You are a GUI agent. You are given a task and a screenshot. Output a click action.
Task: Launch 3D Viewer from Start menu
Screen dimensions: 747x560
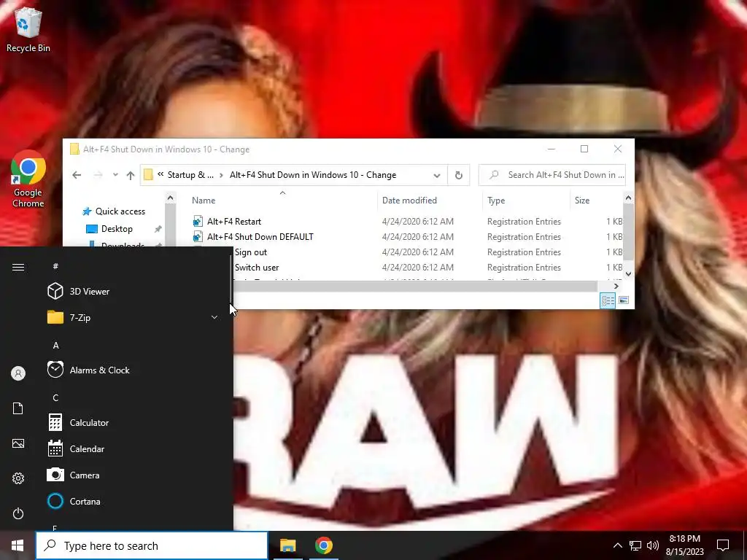pos(133,292)
